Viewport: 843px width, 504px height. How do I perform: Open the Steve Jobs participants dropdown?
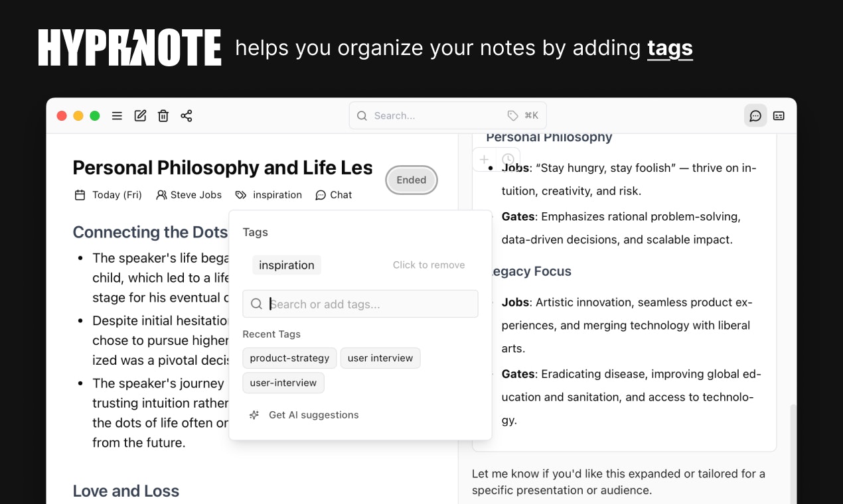click(189, 195)
